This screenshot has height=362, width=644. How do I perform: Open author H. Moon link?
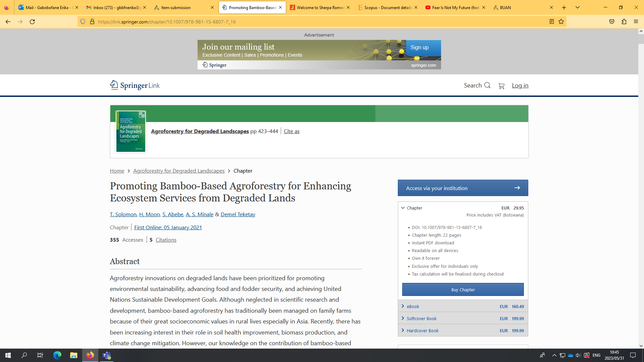149,215
